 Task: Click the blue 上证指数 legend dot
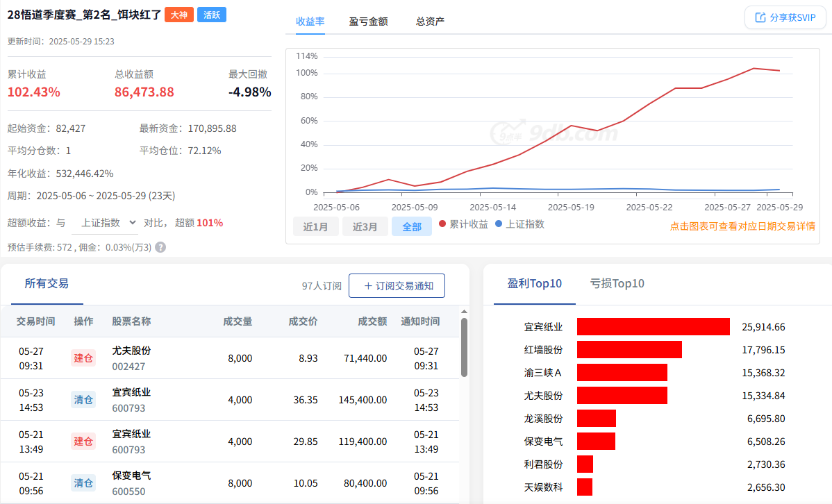point(498,224)
